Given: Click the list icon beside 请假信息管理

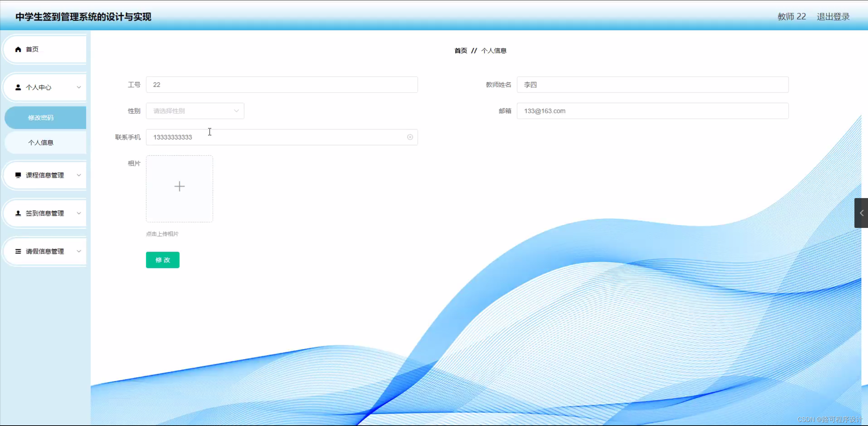Looking at the screenshot, I should 18,251.
